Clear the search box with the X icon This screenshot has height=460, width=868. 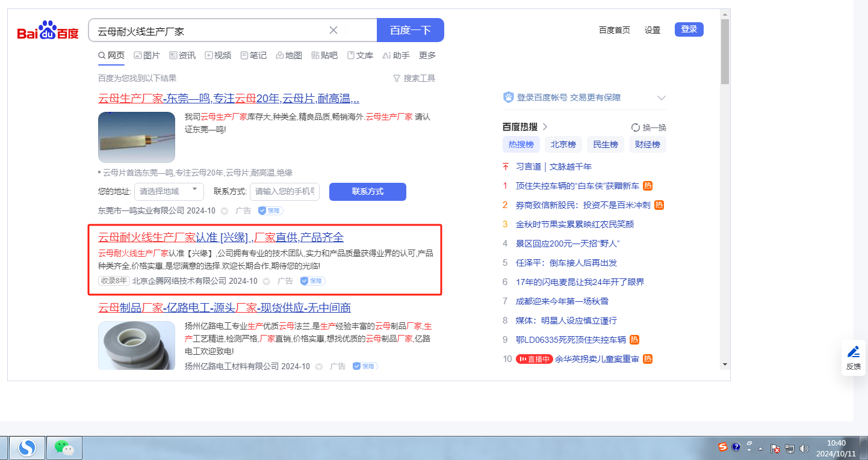point(333,30)
